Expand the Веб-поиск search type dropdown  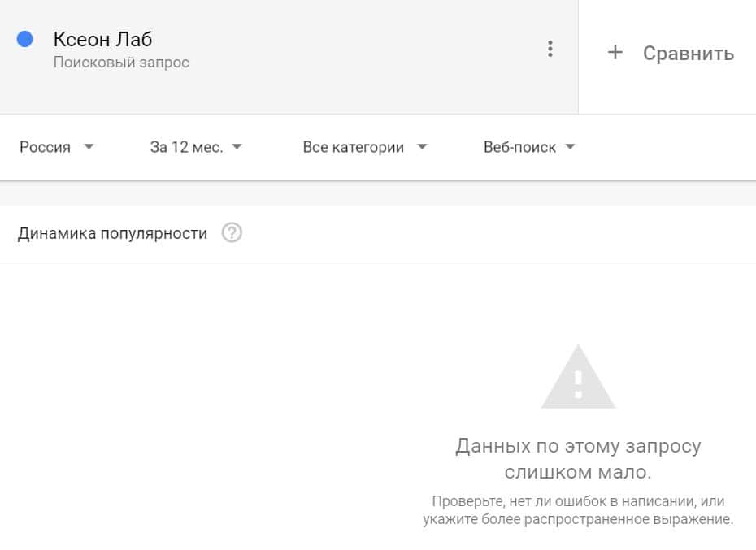coord(529,147)
